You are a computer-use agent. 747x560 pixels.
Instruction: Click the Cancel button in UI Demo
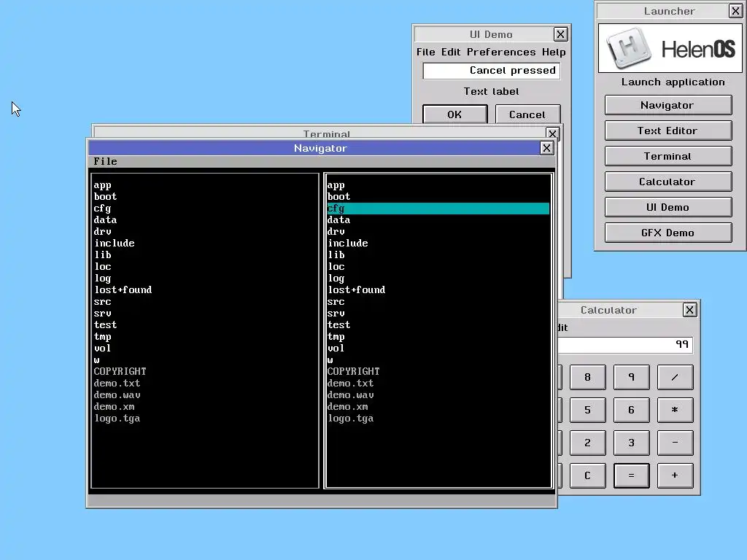coord(527,114)
